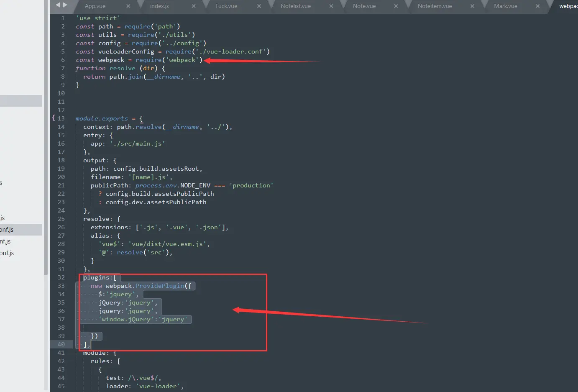The height and width of the screenshot is (392, 578).
Task: Click NODE_ENV on line 21
Action: pyautogui.click(x=195, y=185)
